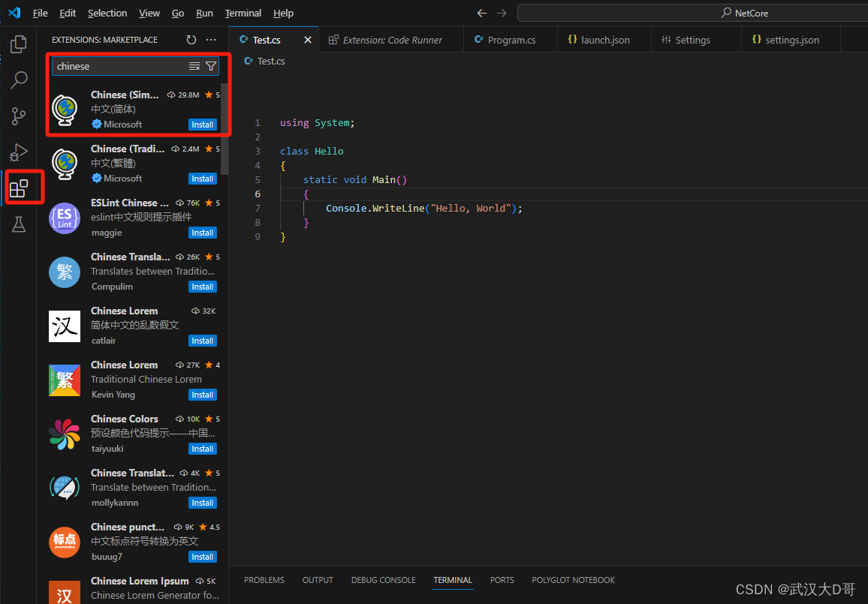Open the Run menu
868x604 pixels.
(x=204, y=13)
